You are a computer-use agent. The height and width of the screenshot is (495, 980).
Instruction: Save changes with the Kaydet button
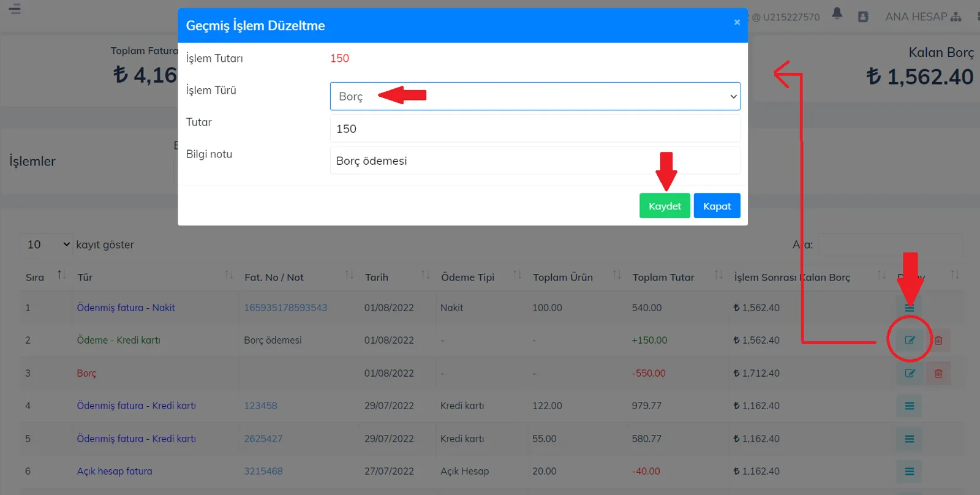coord(665,206)
